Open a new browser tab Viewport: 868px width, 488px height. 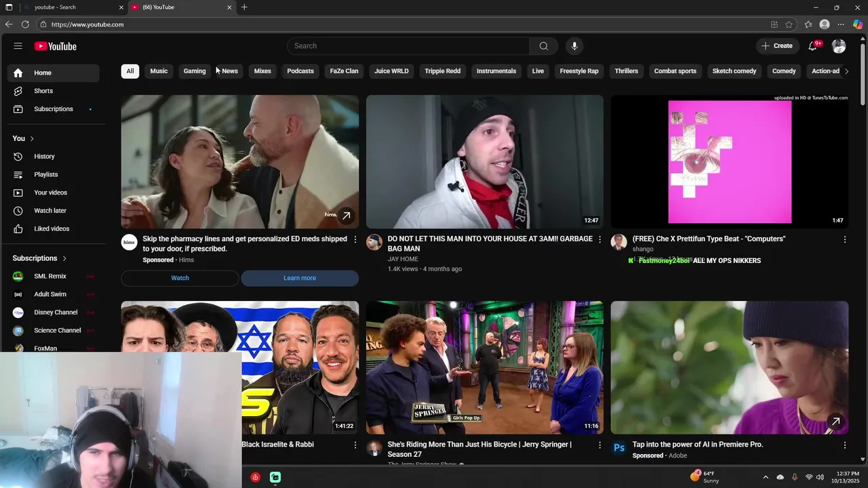pyautogui.click(x=244, y=7)
